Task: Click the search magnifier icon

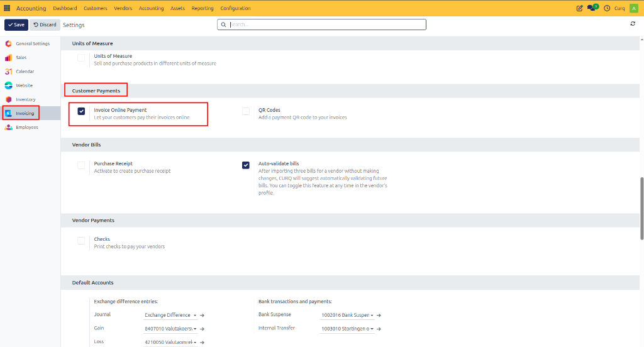Action: pyautogui.click(x=223, y=25)
